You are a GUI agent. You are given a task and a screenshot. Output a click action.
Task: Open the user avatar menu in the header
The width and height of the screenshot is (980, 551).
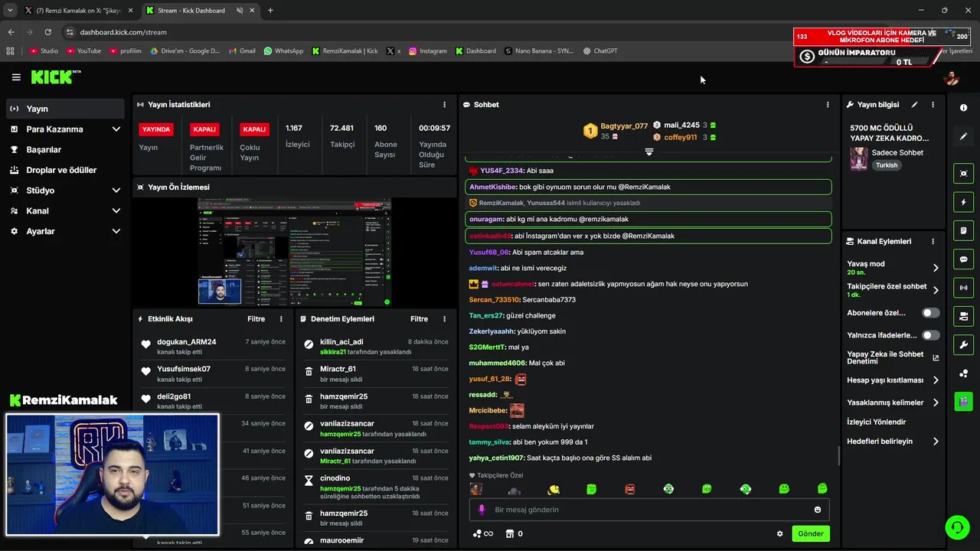(952, 78)
